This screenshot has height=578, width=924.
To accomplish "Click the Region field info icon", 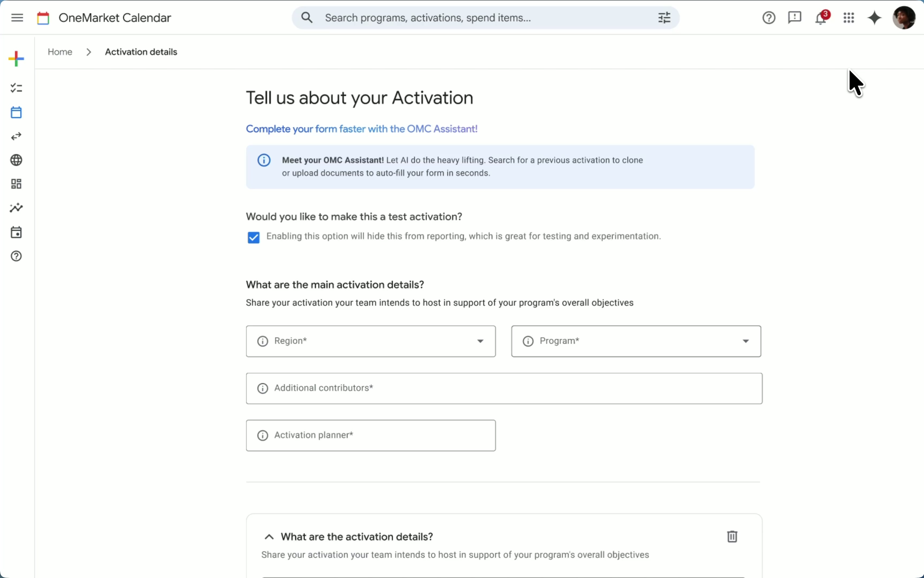I will 262,341.
